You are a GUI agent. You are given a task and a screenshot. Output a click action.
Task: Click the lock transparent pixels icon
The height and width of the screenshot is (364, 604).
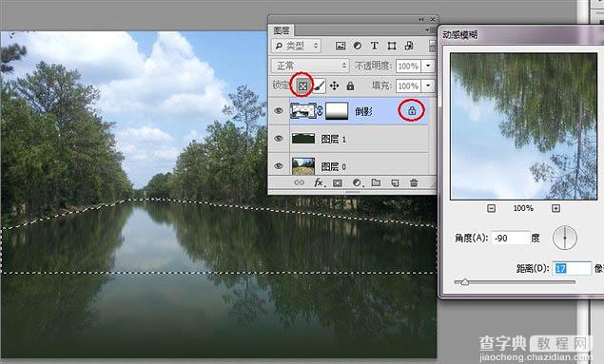[302, 86]
